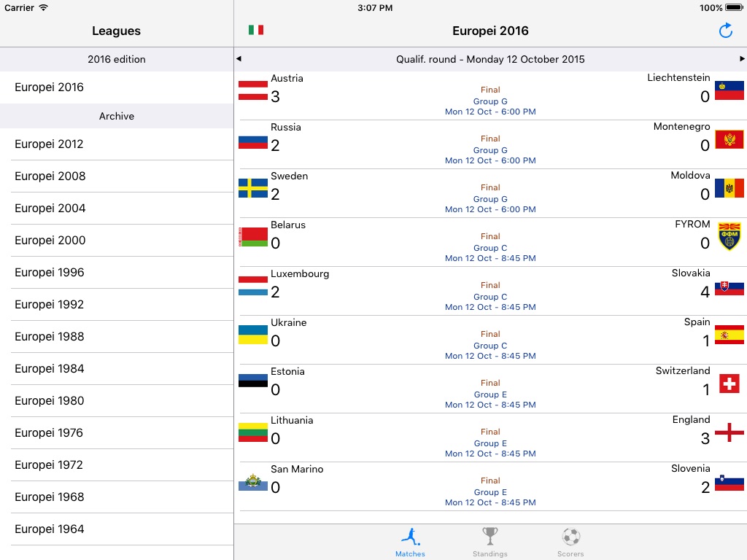Tap the Austria flag icon

click(x=253, y=90)
